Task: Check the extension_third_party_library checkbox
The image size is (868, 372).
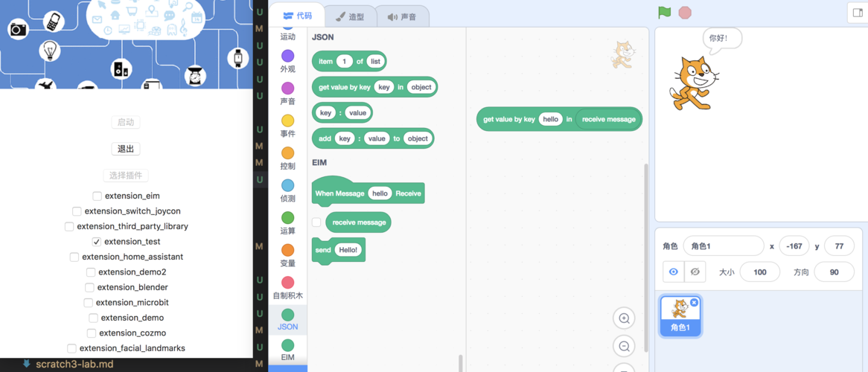Action: point(69,226)
